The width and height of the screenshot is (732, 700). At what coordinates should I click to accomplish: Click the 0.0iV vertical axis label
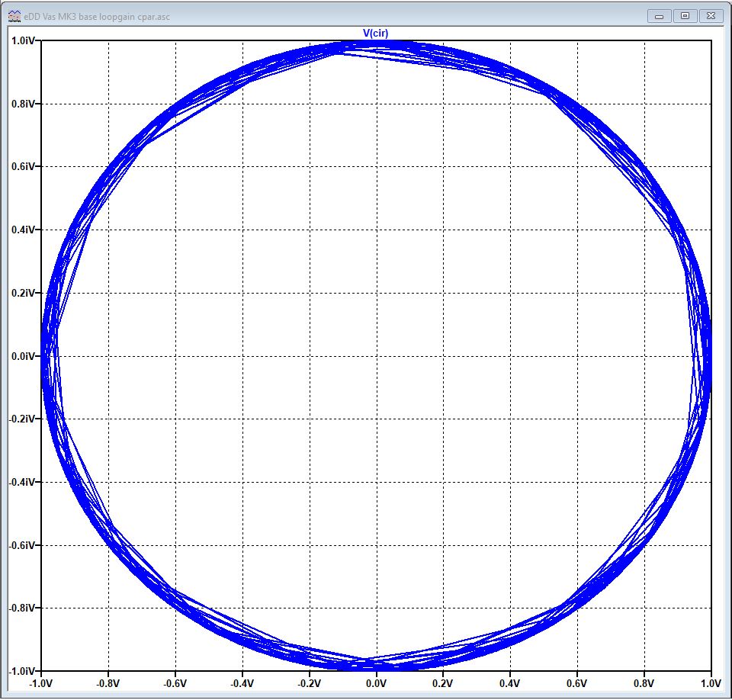(23, 356)
